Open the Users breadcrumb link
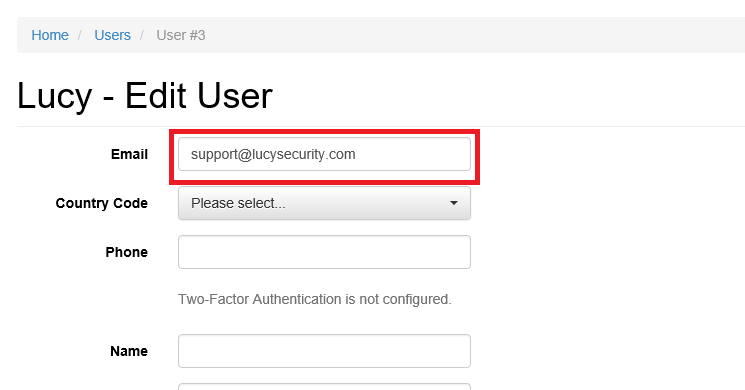This screenshot has height=390, width=745. 112,35
